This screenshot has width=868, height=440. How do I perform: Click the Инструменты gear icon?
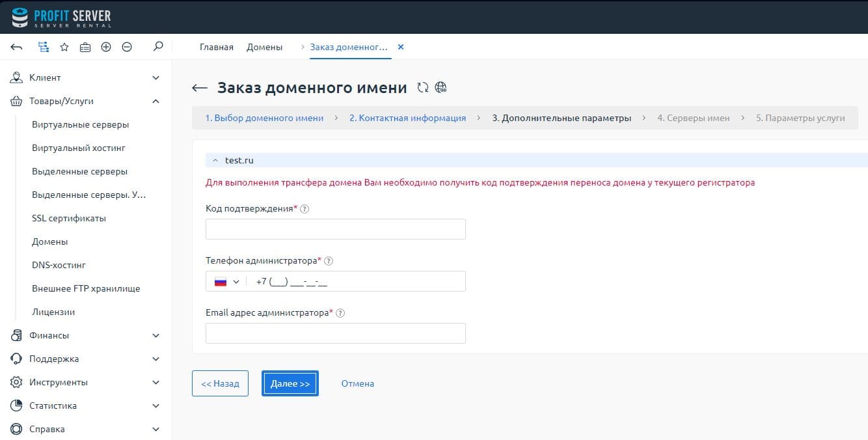(x=17, y=382)
